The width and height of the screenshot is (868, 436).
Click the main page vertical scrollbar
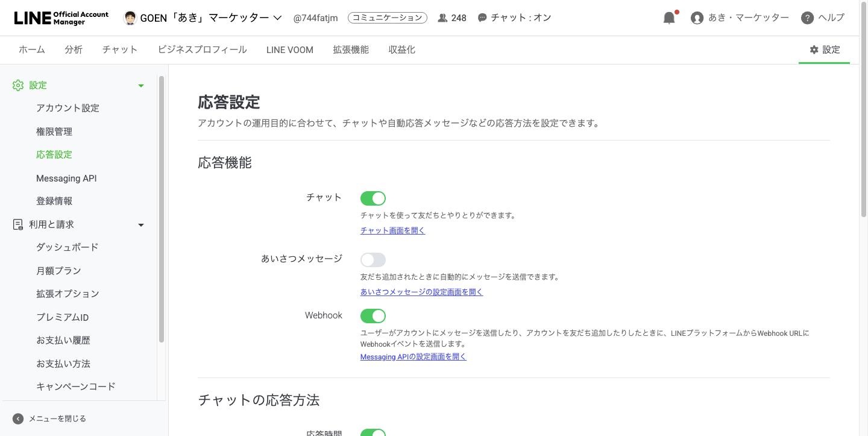click(x=863, y=111)
